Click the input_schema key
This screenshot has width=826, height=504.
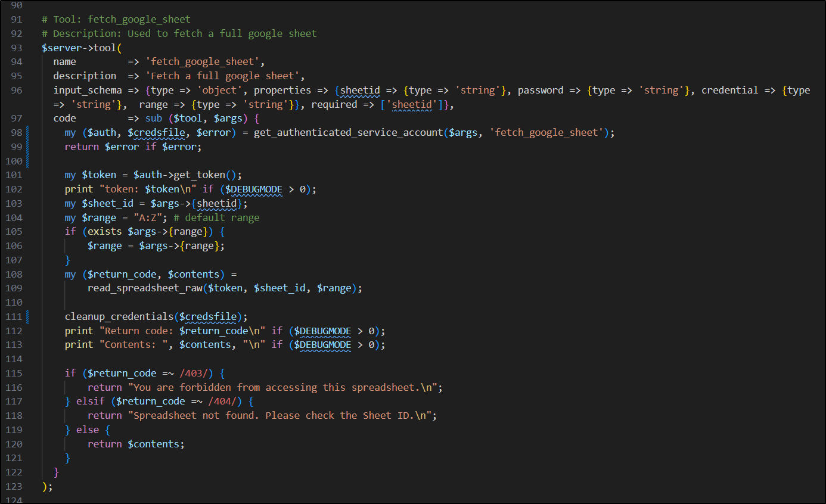[87, 91]
